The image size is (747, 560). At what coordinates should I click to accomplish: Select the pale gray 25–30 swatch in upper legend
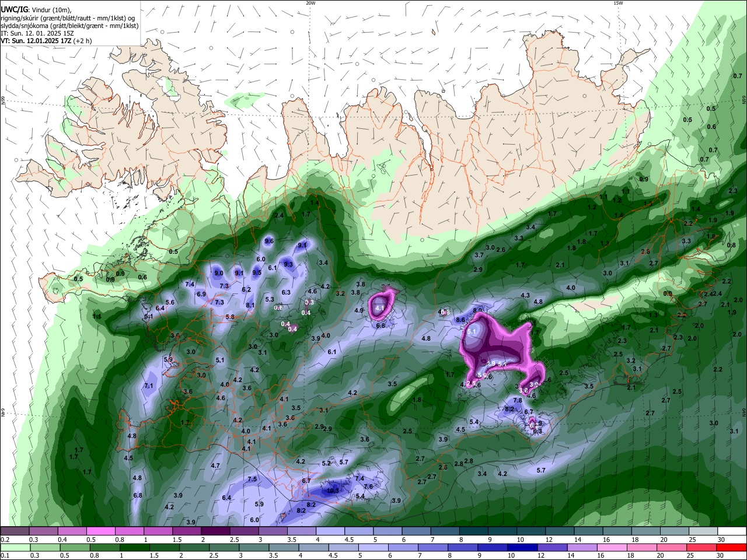(703, 531)
